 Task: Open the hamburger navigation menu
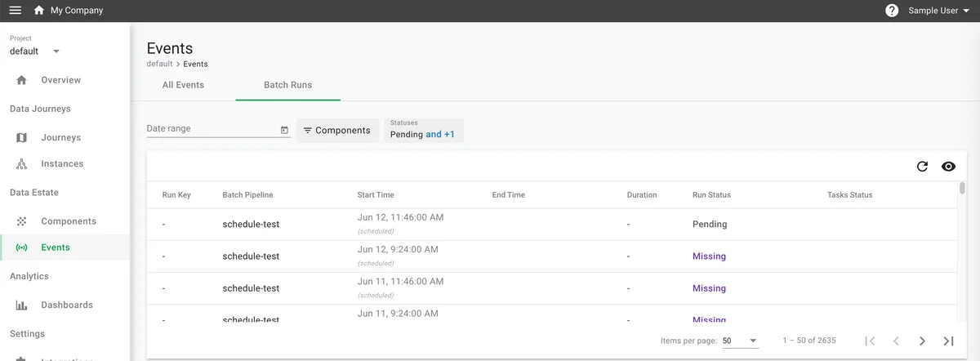(15, 11)
